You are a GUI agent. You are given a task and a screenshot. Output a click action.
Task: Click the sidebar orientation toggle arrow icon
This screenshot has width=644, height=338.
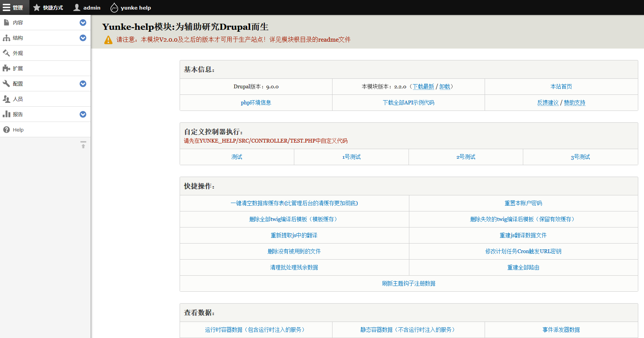coord(83,145)
